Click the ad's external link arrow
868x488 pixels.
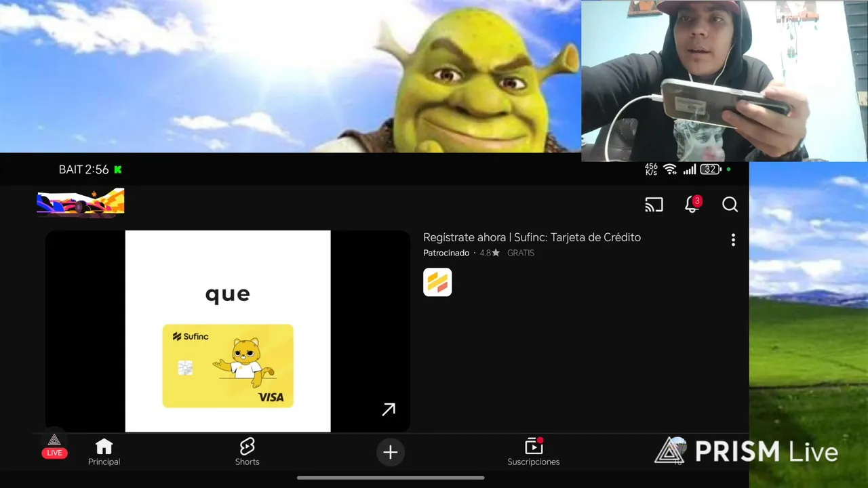tap(389, 409)
